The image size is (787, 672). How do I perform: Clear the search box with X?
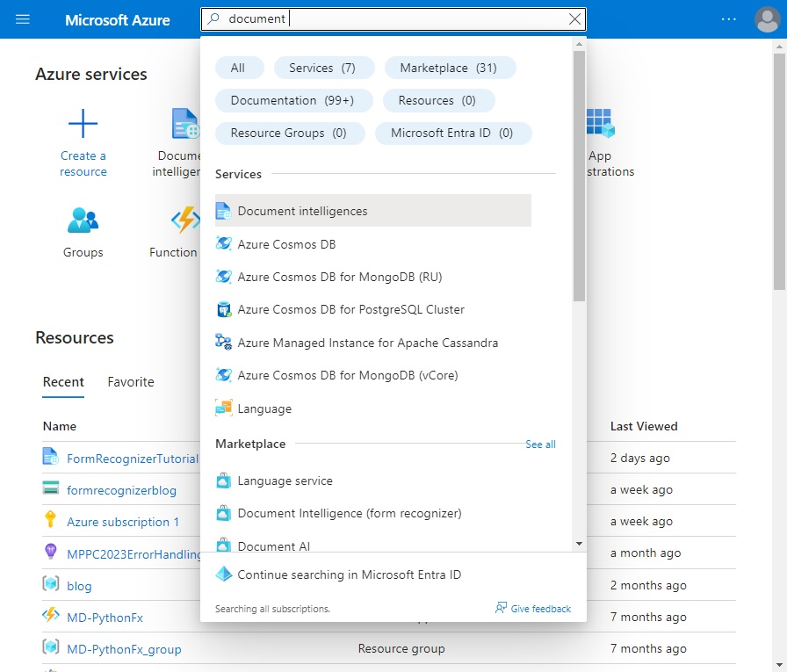click(x=574, y=19)
